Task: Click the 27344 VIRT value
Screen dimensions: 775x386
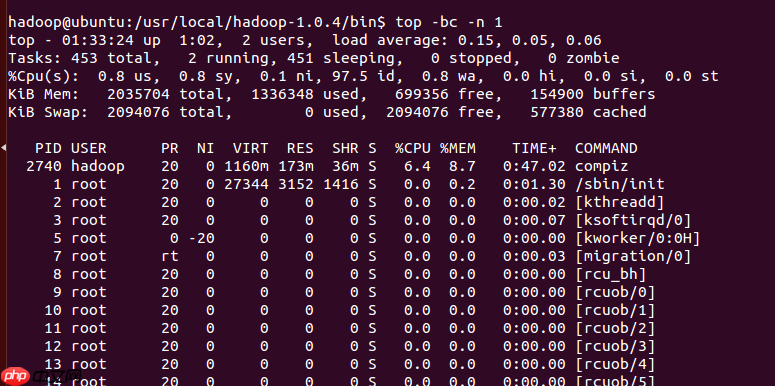Action: [246, 184]
